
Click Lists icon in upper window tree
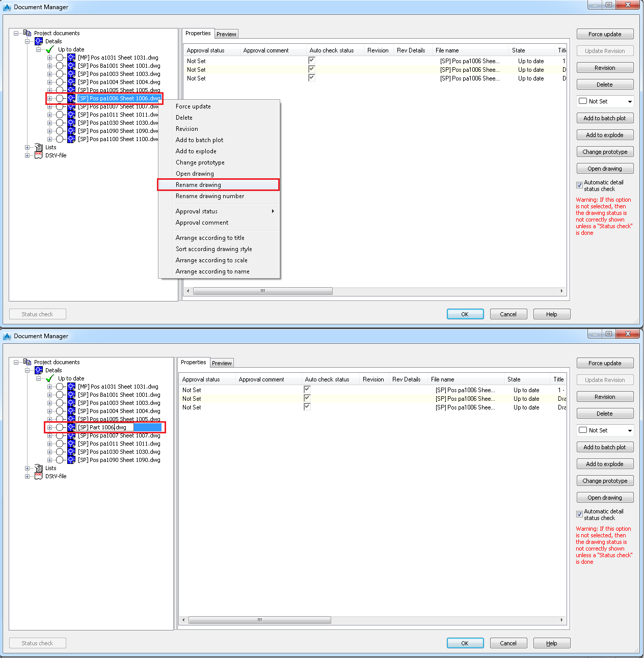point(39,147)
